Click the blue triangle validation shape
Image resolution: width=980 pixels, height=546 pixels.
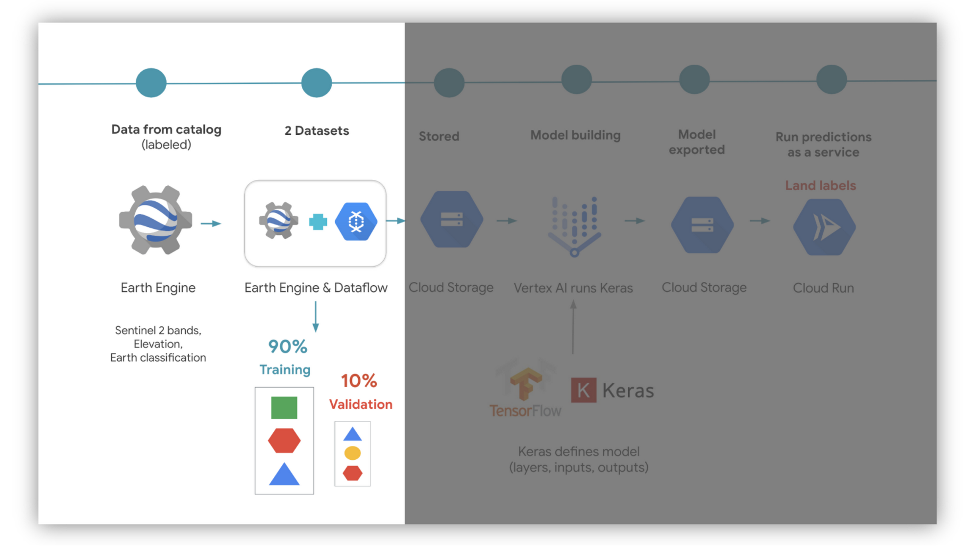click(352, 434)
